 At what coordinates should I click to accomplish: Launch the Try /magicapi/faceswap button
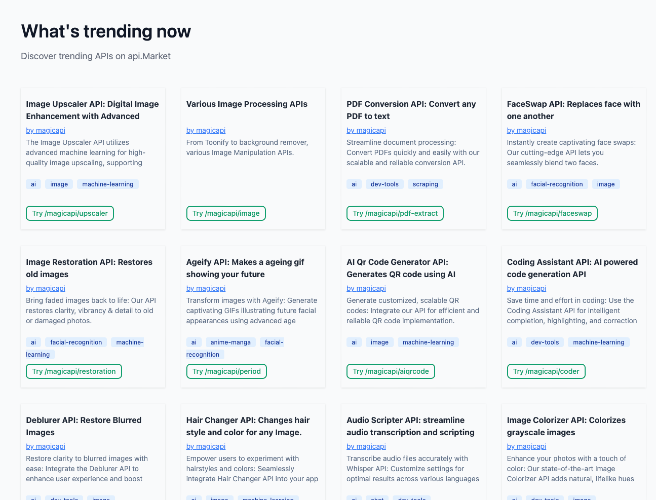552,213
